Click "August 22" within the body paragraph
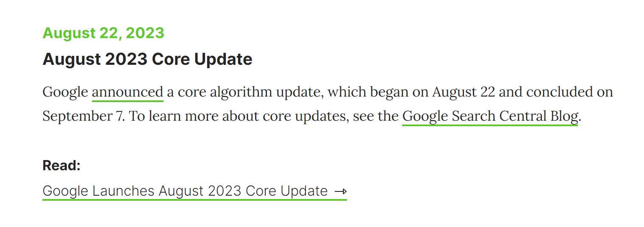Screen dimensions: 644x227 [464, 92]
